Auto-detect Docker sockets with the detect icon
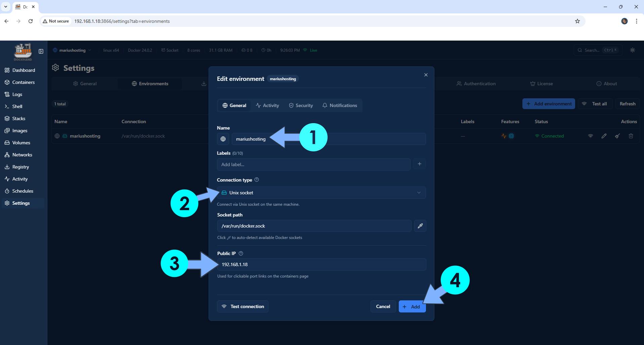644x345 pixels. [420, 226]
